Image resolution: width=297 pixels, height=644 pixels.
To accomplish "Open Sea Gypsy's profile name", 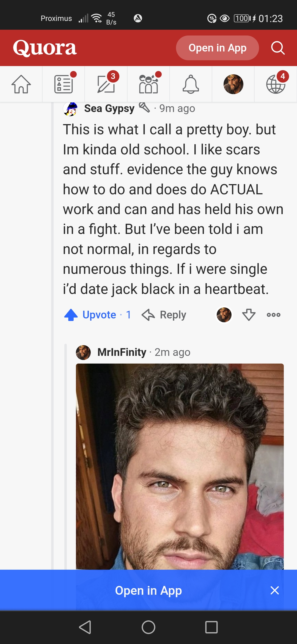I will click(x=109, y=108).
